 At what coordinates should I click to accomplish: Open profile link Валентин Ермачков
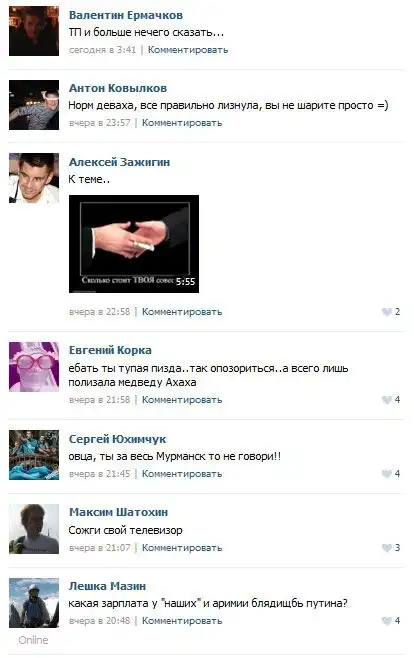tap(126, 15)
